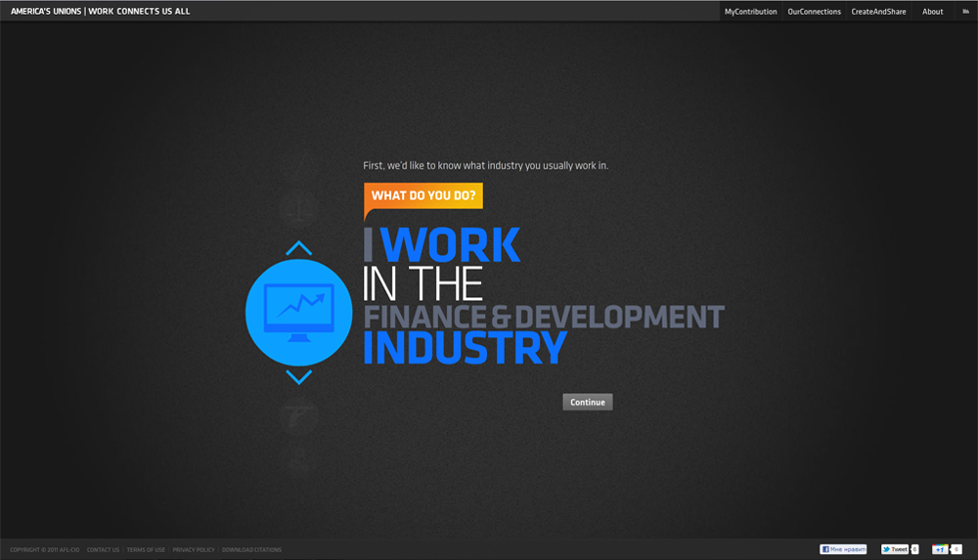Select the blue finance monitor icon circle
The width and height of the screenshot is (978, 560).
click(x=298, y=313)
